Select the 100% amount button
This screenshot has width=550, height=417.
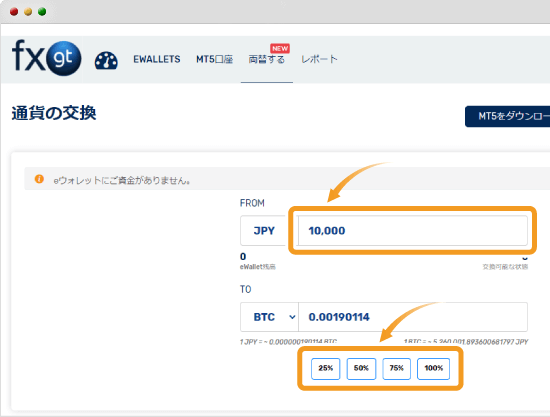tap(434, 369)
